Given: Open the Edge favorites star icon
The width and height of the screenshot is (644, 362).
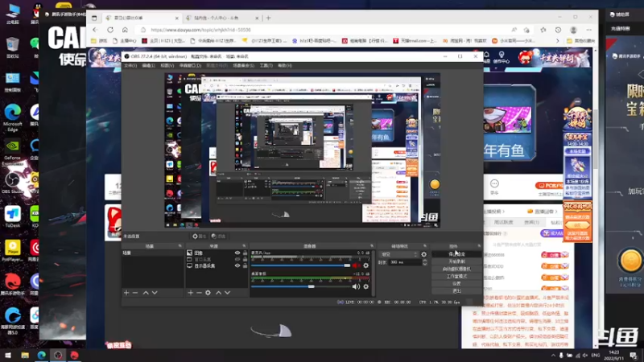Looking at the screenshot, I should [543, 30].
